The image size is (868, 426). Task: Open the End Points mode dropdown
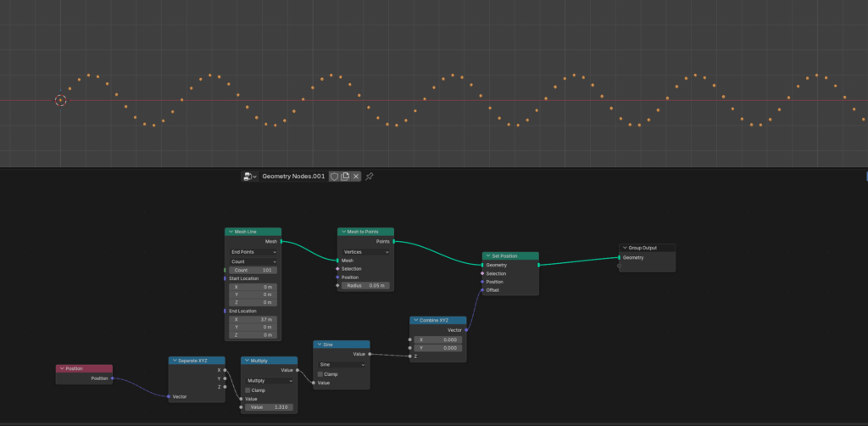[x=253, y=252]
